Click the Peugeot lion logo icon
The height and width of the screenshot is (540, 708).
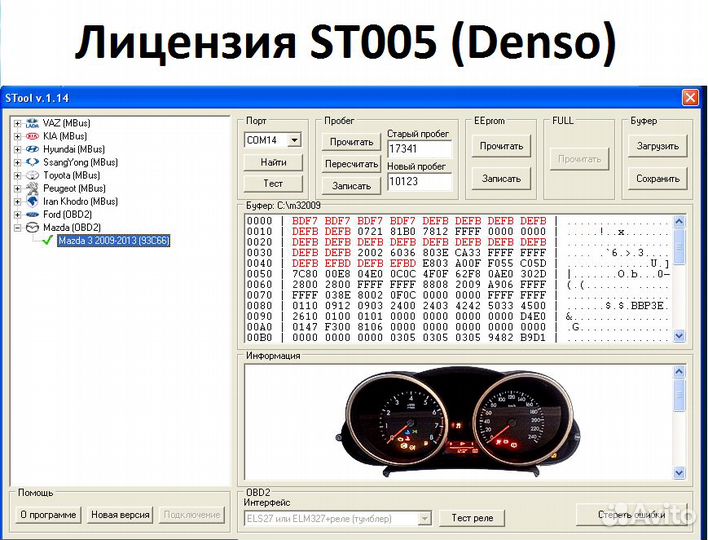tap(33, 188)
